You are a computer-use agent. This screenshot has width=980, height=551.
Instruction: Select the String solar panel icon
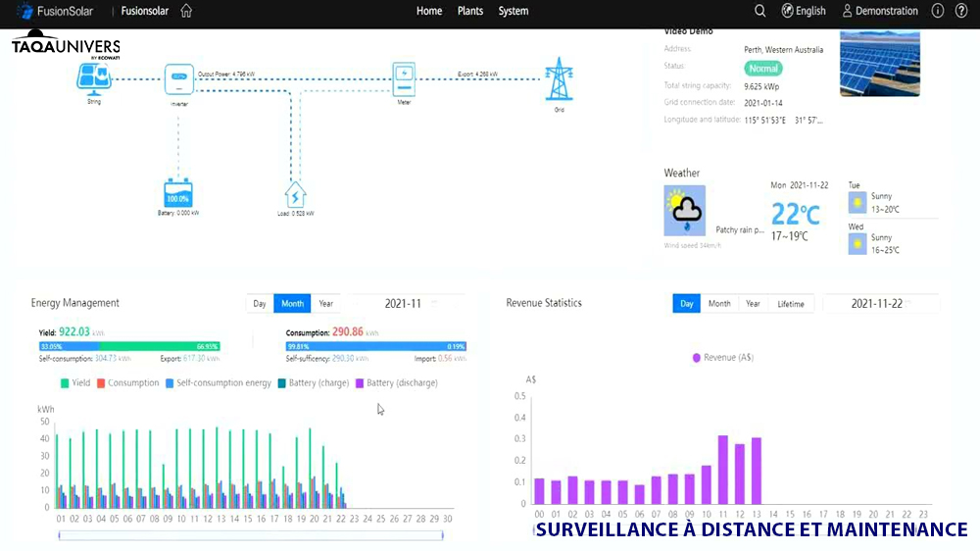point(94,79)
